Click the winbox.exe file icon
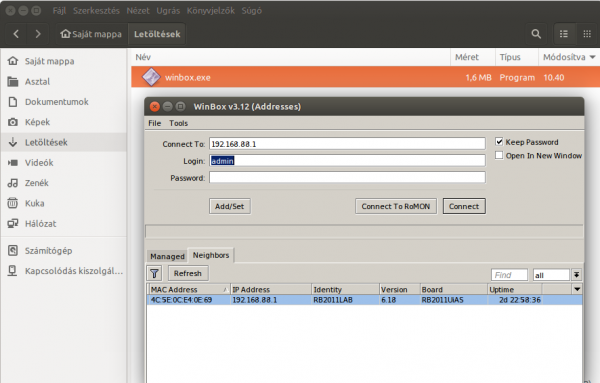 click(151, 77)
